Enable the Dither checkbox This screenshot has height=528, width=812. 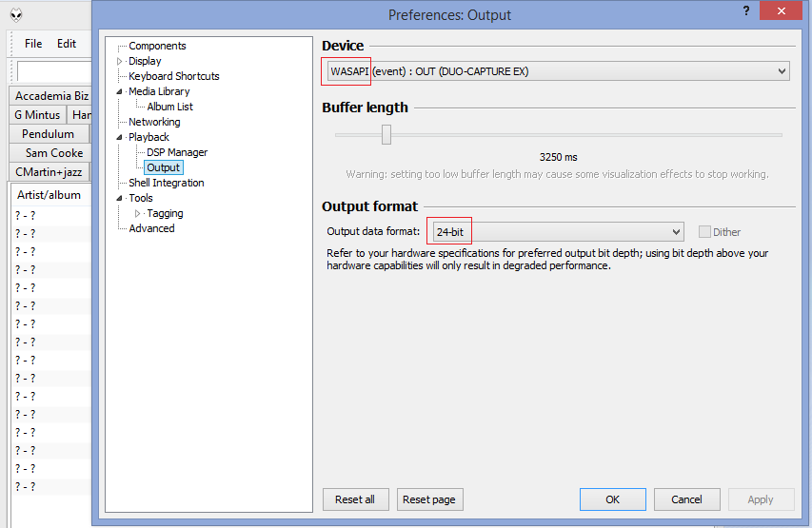click(x=704, y=232)
